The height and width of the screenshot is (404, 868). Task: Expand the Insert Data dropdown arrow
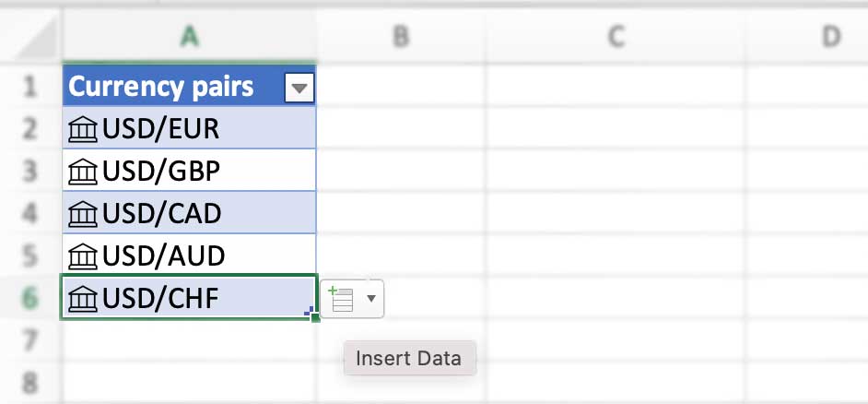point(371,299)
